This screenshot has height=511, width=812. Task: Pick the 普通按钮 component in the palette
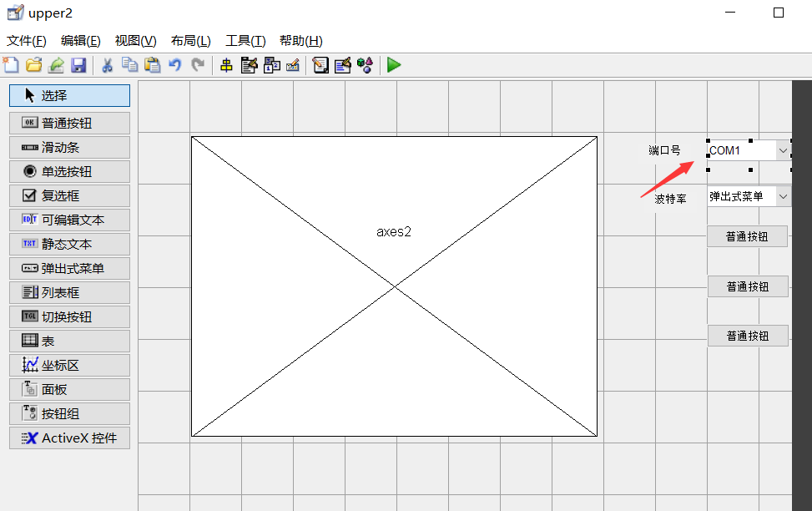click(69, 123)
